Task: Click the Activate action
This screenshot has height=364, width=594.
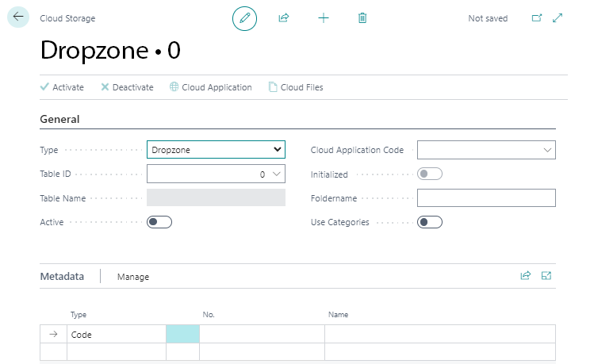Action: (62, 87)
